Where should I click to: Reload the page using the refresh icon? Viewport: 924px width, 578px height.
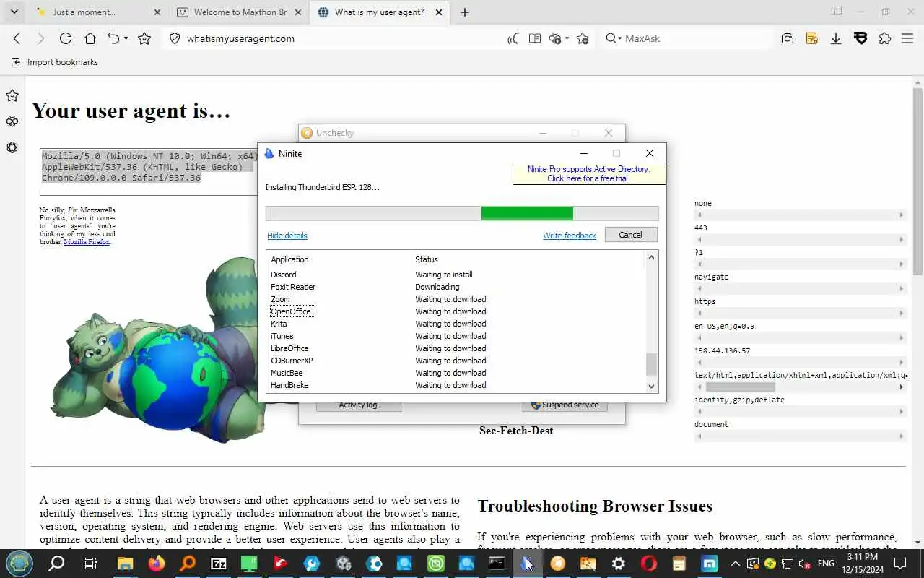(x=66, y=38)
